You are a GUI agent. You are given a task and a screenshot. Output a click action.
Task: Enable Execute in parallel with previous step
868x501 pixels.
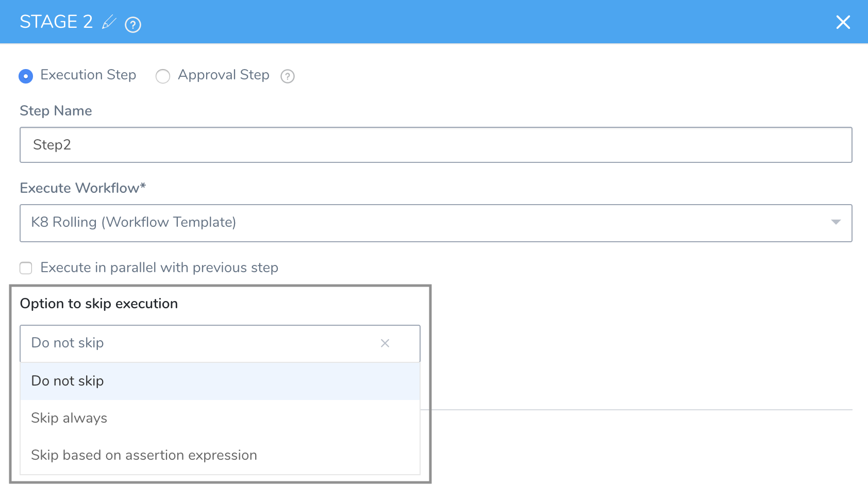26,268
